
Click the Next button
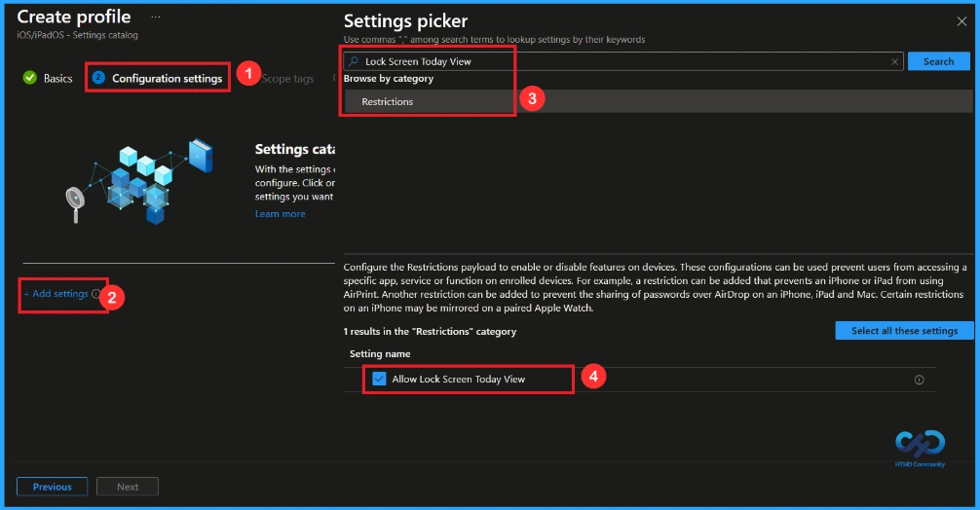click(x=128, y=487)
